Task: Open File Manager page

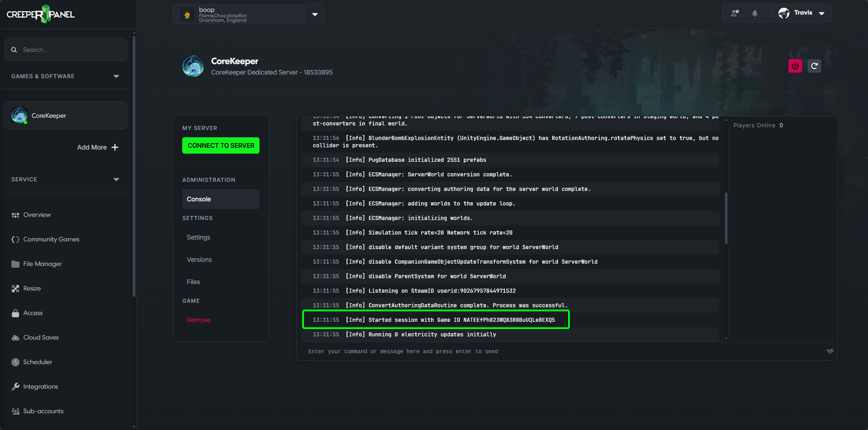Action: tap(42, 264)
